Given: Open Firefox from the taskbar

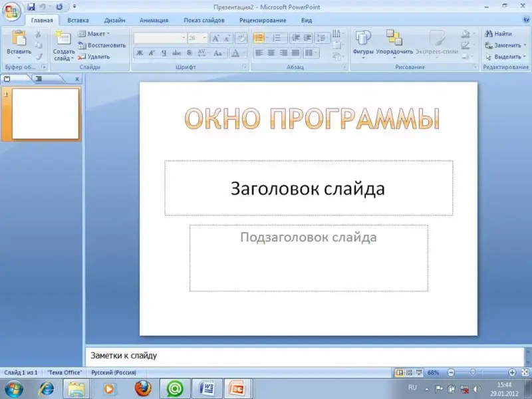Looking at the screenshot, I should click(143, 388).
